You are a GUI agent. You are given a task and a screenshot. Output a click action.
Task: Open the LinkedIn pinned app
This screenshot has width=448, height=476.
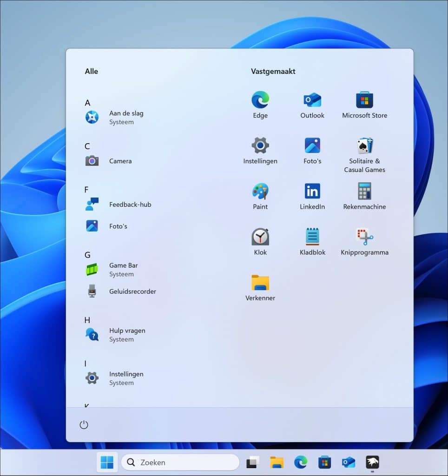[312, 196]
